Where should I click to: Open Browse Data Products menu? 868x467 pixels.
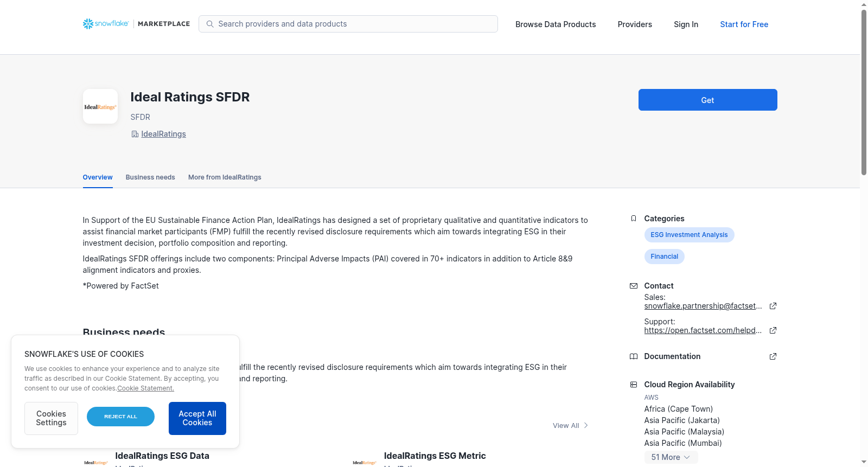click(556, 24)
